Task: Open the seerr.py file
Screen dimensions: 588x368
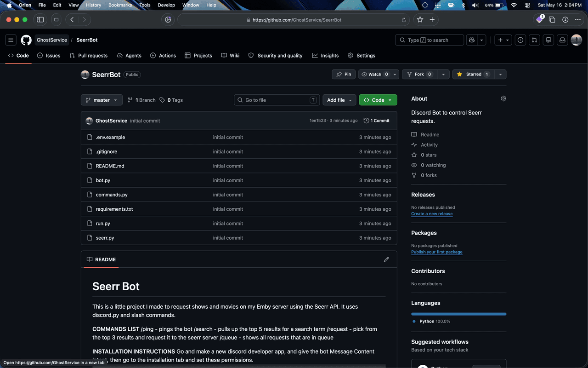Action: (x=105, y=238)
